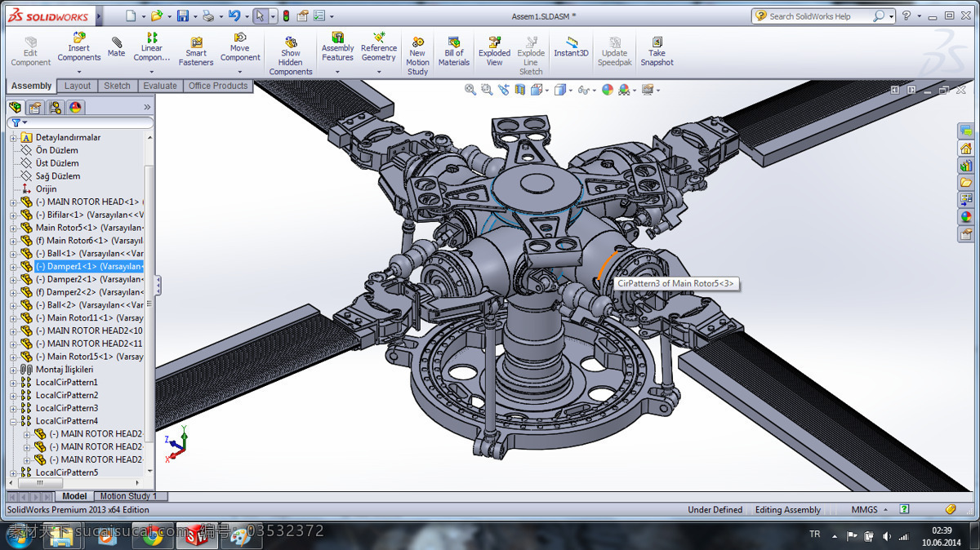
Task: Open the Insert Components dropdown arrow
Action: [79, 72]
